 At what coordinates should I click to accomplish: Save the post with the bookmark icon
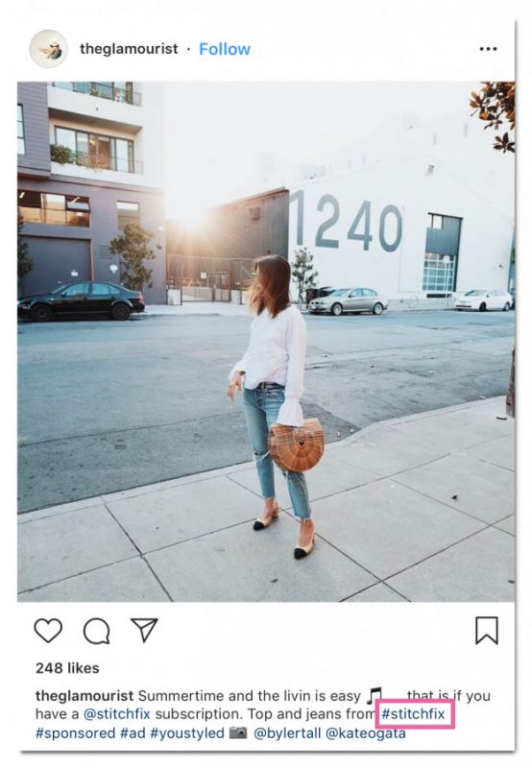coord(487,631)
